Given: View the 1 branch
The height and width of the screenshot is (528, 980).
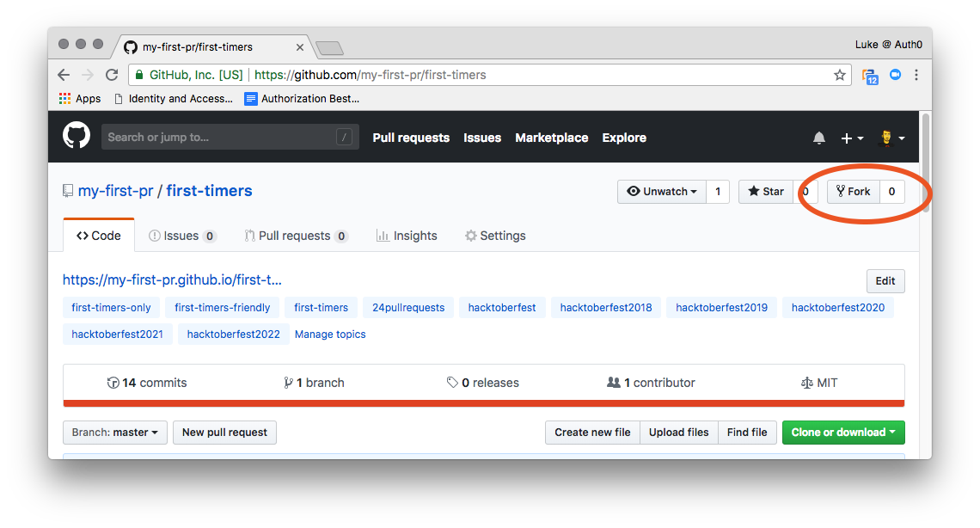Looking at the screenshot, I should [x=314, y=383].
